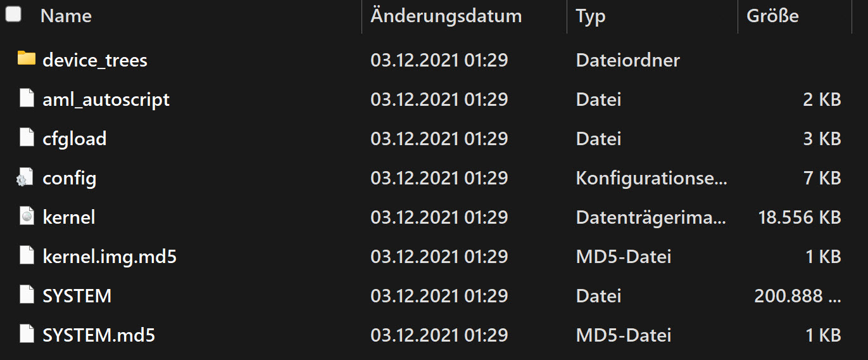Click the device_trees folder icon
This screenshot has width=868, height=360.
(x=26, y=59)
